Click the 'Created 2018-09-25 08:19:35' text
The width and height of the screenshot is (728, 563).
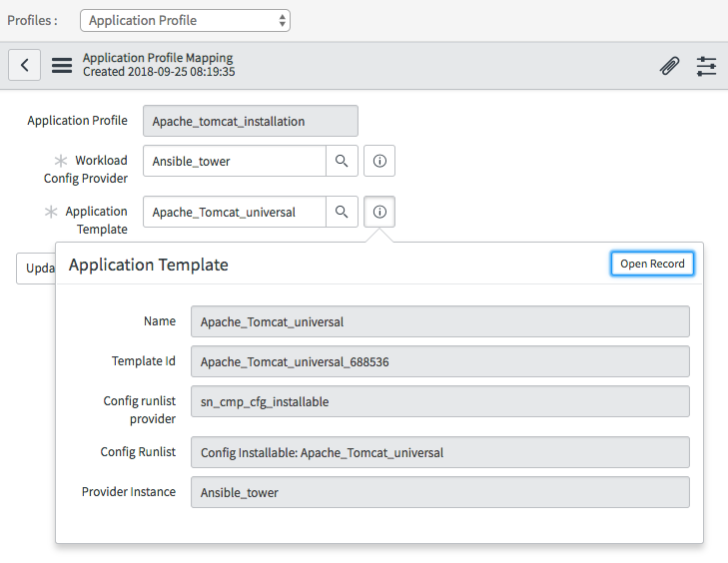pyautogui.click(x=159, y=72)
